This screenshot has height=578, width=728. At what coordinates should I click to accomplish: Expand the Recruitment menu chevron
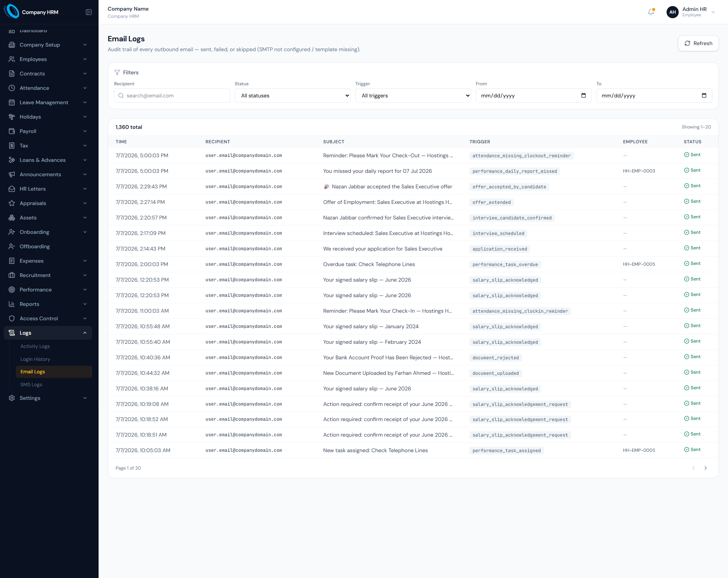pos(85,275)
